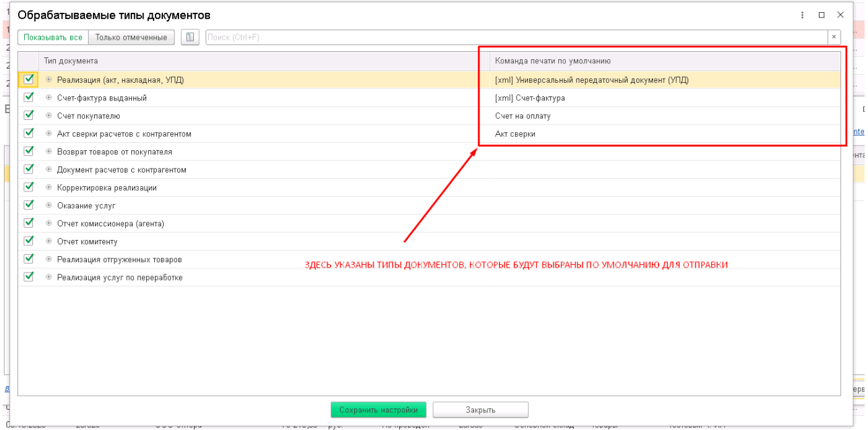Expand Реализация услуг по переработке row
This screenshot has width=868, height=430.
[x=48, y=277]
